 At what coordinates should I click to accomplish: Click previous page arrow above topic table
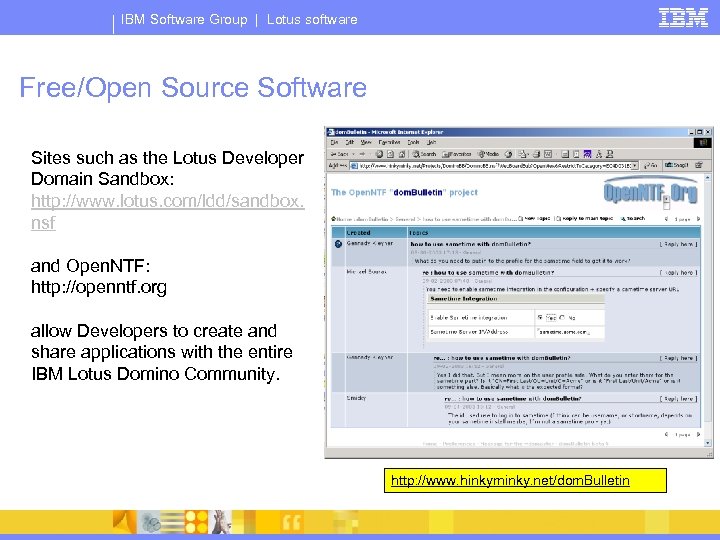click(666, 219)
